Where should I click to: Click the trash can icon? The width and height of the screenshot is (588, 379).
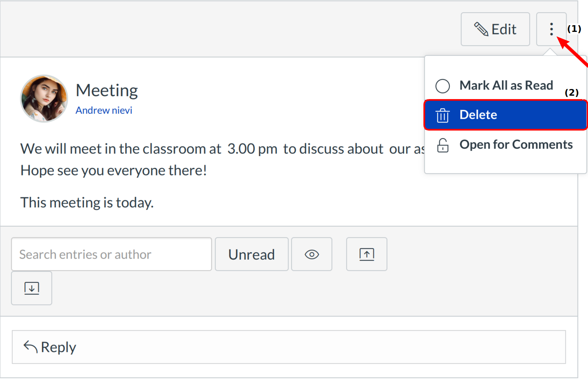pos(442,115)
